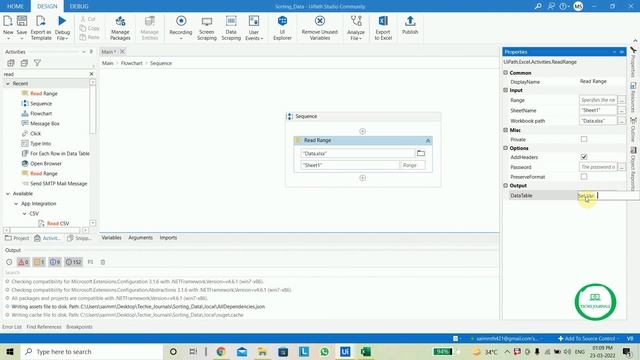Click Export as Template

coord(41,27)
